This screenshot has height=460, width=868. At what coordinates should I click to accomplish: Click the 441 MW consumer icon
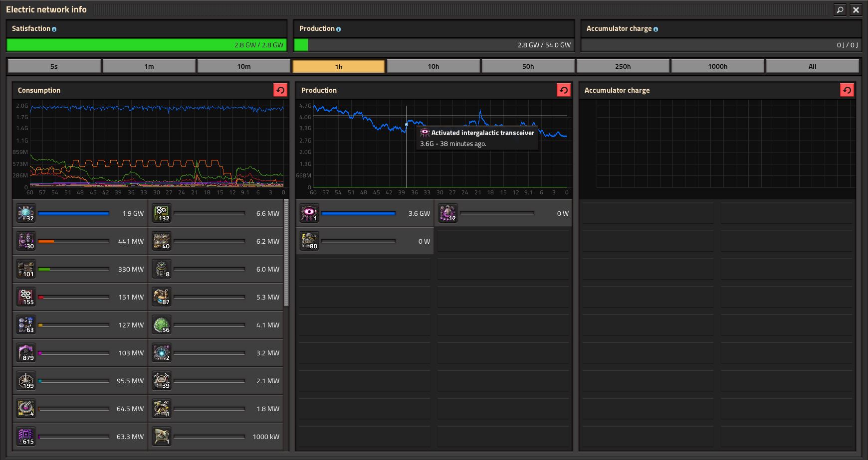(x=25, y=241)
